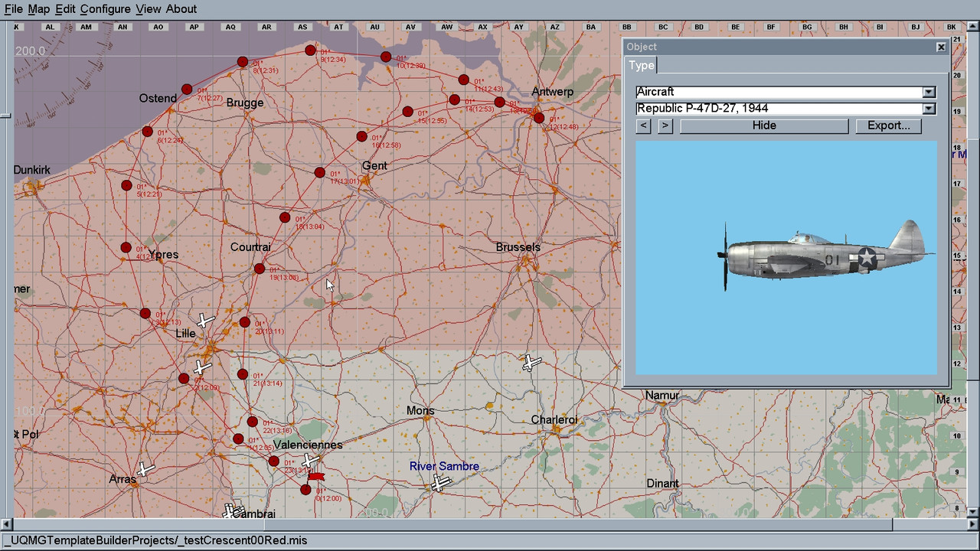The width and height of the screenshot is (980, 551).
Task: Click the mission file path in status bar
Action: (x=155, y=540)
